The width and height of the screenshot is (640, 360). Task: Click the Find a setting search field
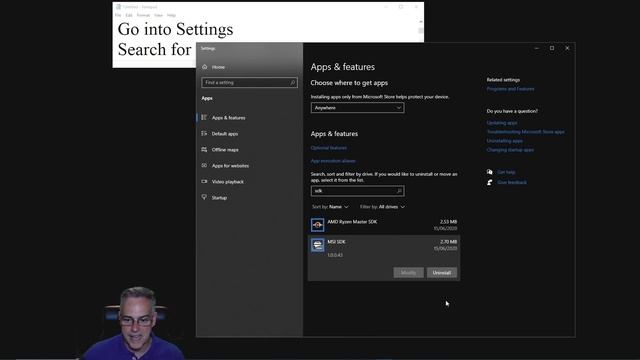tap(249, 82)
